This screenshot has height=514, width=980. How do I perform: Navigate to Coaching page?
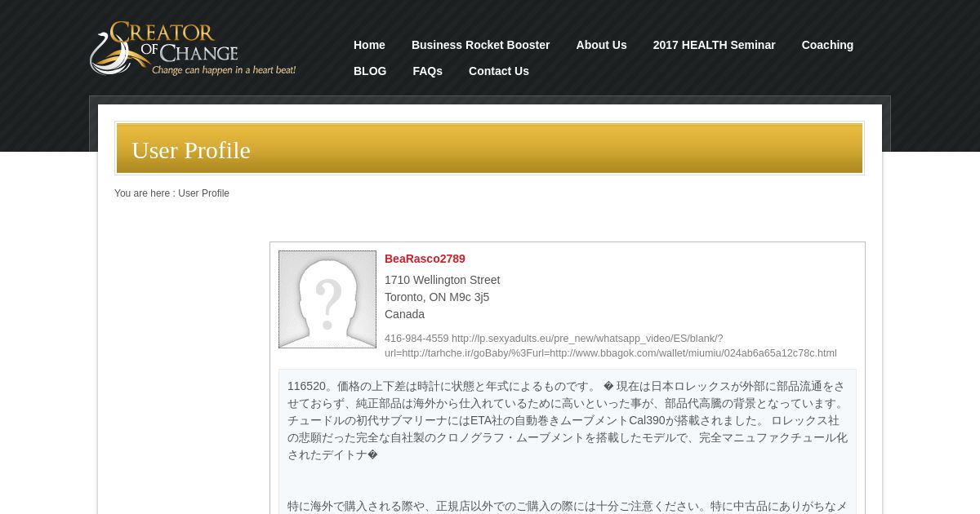pos(827,45)
